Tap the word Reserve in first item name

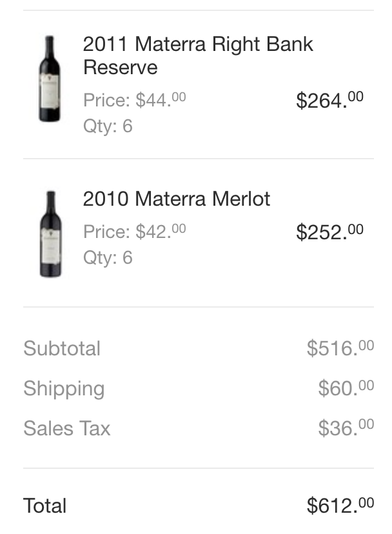click(x=120, y=67)
